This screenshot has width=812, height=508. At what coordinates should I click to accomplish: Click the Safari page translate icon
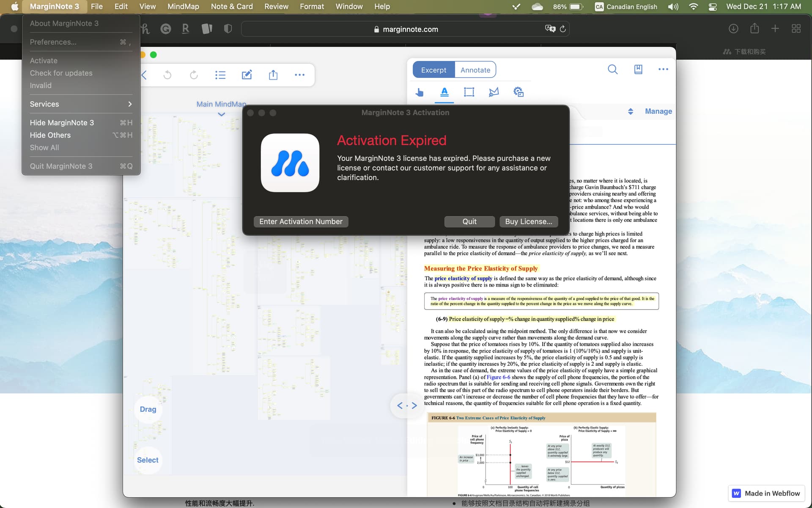pyautogui.click(x=550, y=29)
